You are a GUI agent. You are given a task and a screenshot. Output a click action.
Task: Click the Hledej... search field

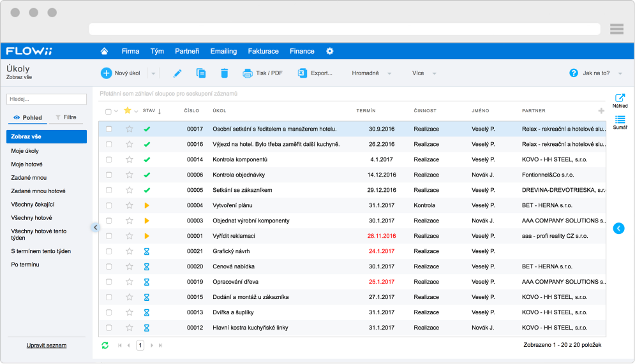pos(47,99)
